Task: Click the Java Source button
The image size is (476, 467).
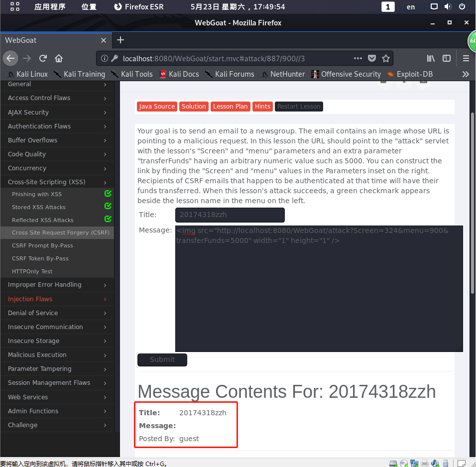Action: pyautogui.click(x=157, y=107)
